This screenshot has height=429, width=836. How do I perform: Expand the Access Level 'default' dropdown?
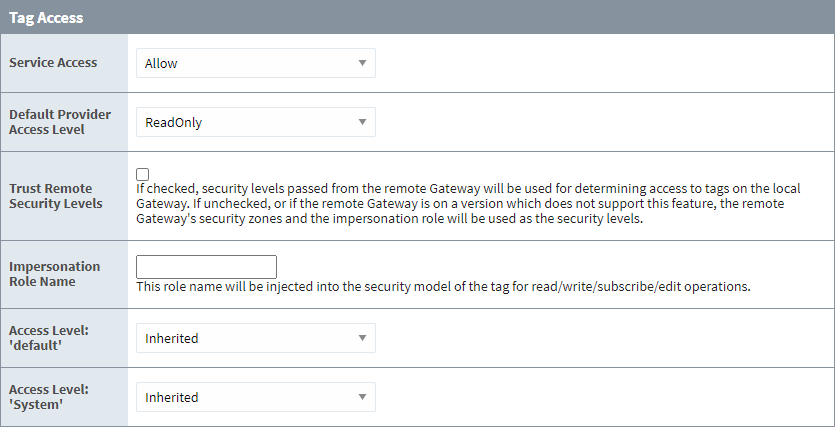click(255, 339)
